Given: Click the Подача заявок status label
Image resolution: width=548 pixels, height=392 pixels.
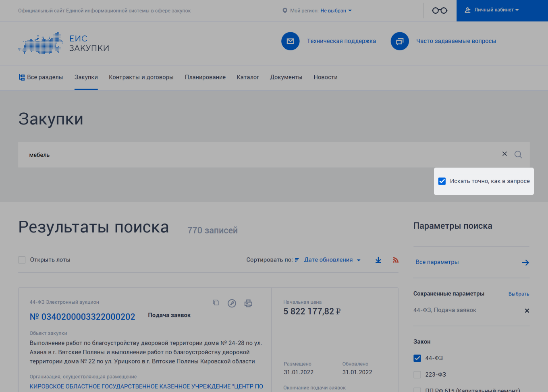Looking at the screenshot, I should tap(169, 315).
